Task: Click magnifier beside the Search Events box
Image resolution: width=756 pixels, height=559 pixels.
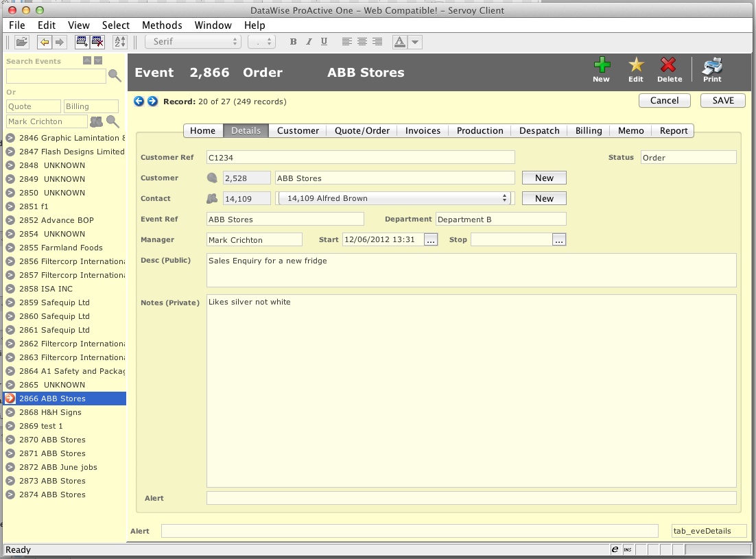Action: click(x=115, y=75)
